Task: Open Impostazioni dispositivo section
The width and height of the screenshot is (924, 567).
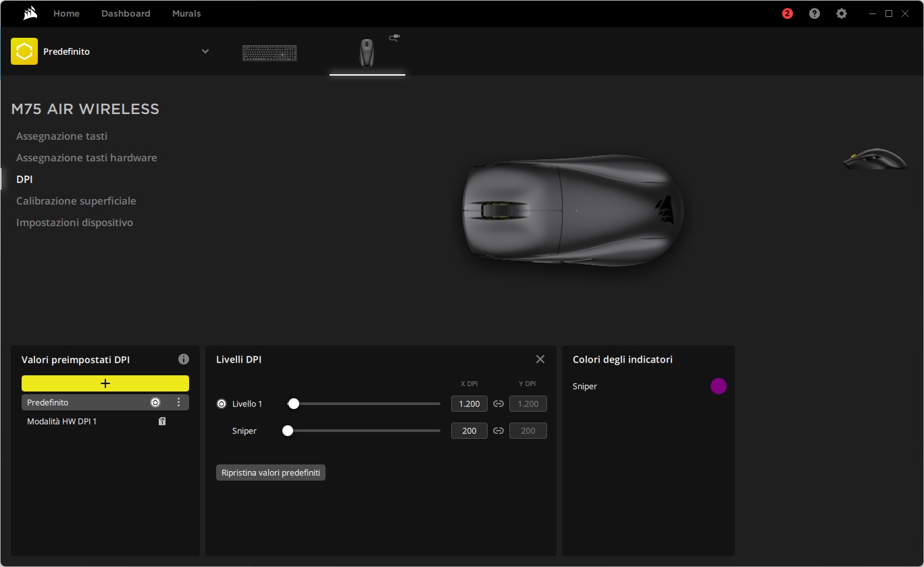Action: (x=74, y=223)
